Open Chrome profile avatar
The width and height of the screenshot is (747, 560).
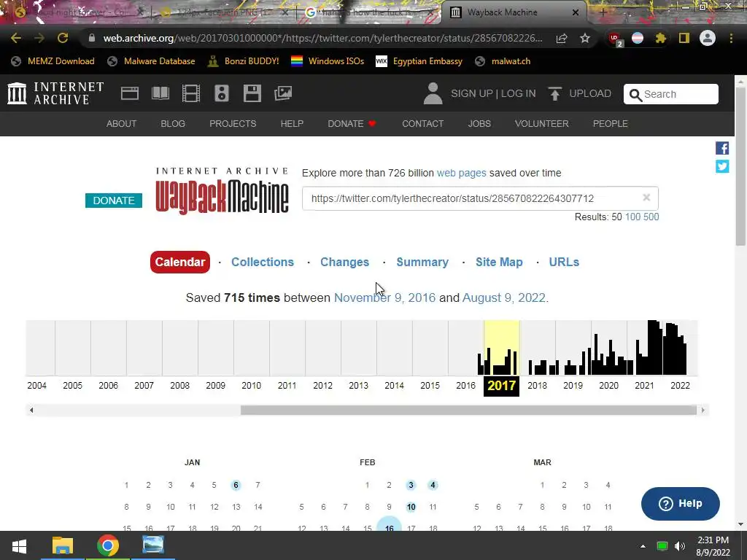point(708,38)
